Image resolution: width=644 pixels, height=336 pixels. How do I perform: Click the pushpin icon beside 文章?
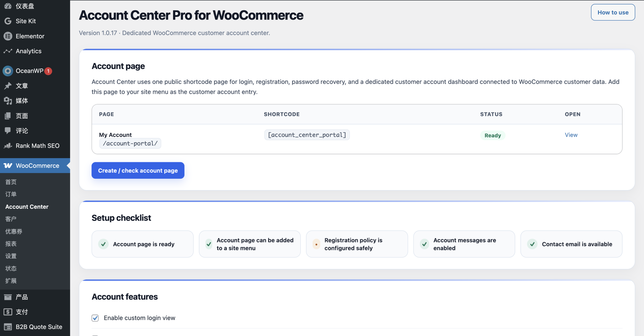tap(8, 86)
